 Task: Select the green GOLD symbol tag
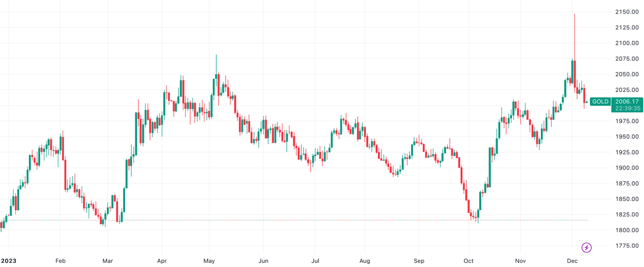pos(600,101)
